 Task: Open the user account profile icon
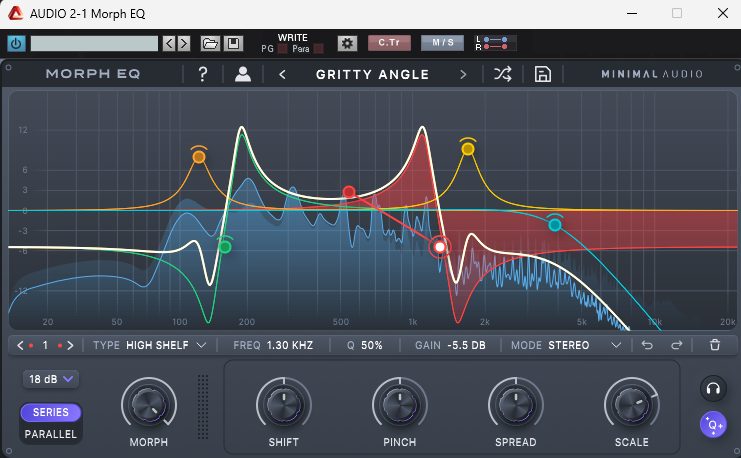click(x=243, y=74)
